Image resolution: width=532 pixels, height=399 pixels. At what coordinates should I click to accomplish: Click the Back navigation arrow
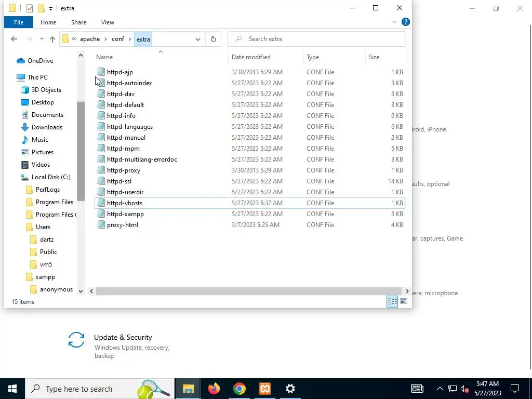[14, 39]
